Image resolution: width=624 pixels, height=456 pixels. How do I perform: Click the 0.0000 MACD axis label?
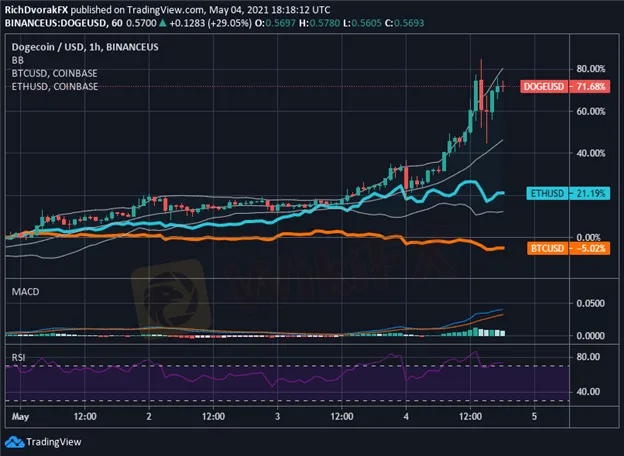click(591, 336)
